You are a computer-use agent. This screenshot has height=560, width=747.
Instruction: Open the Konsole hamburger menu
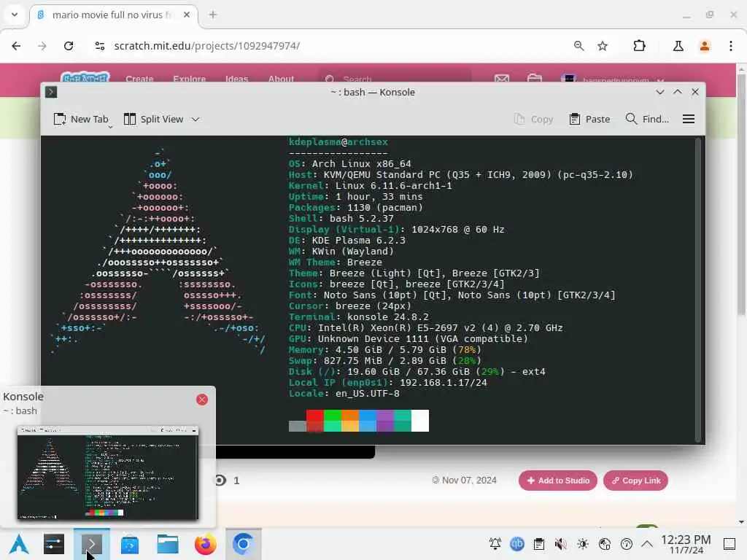click(689, 119)
